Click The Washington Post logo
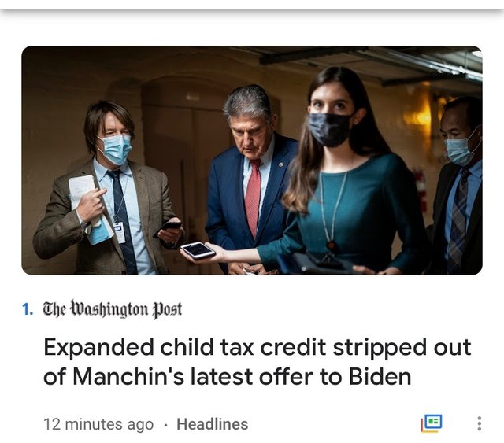This screenshot has width=504, height=443. tap(113, 309)
